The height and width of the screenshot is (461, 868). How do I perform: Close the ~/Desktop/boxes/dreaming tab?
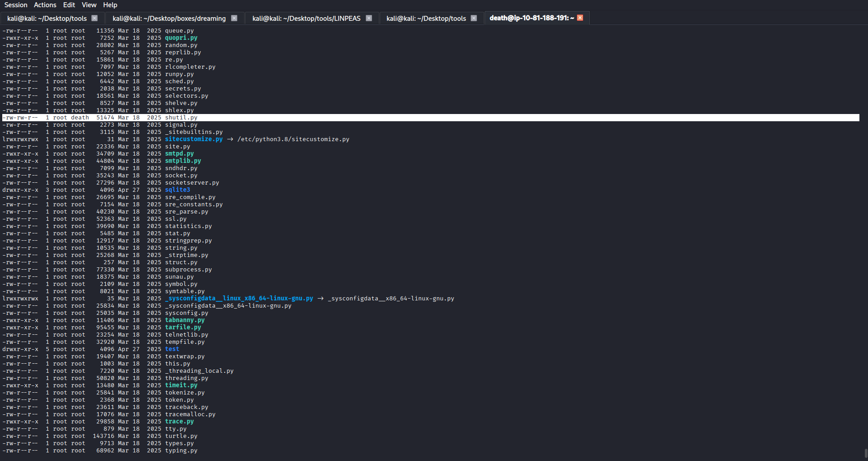pyautogui.click(x=234, y=18)
